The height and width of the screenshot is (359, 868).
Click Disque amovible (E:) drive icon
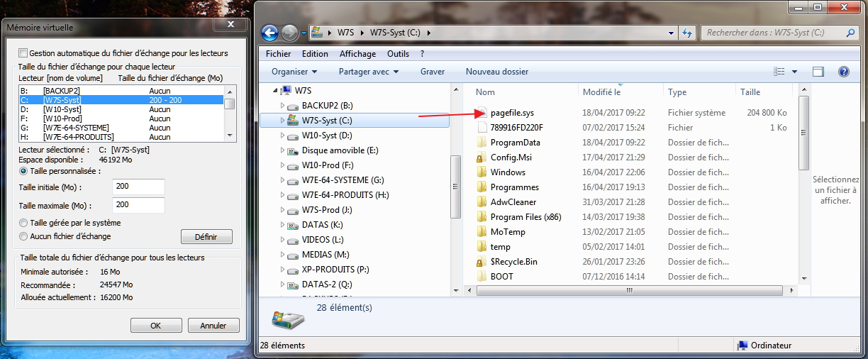(292, 150)
